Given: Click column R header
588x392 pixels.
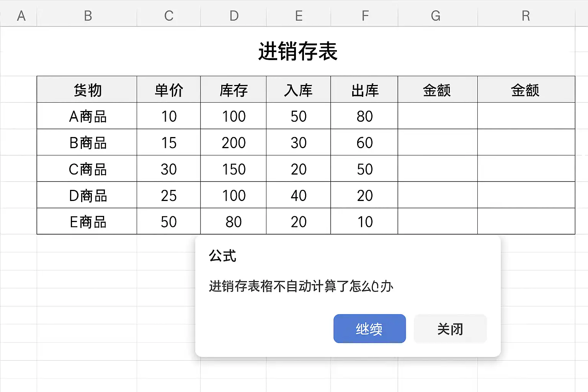Looking at the screenshot, I should [x=526, y=16].
